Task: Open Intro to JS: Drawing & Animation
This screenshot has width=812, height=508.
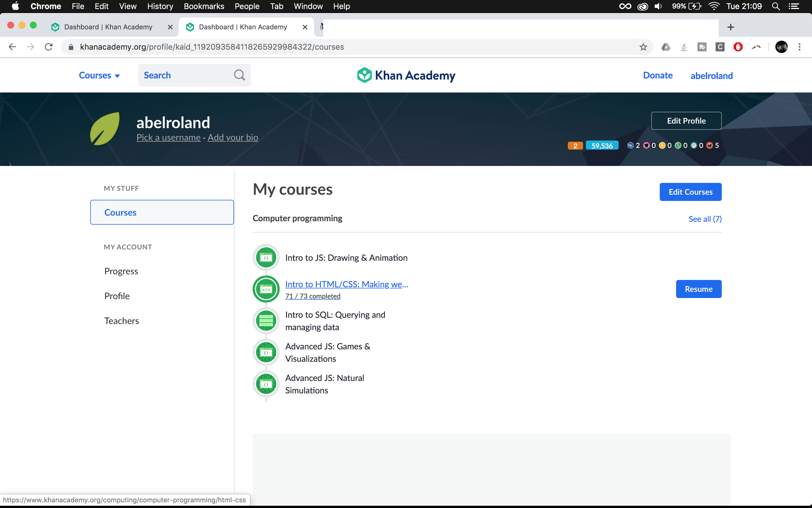Action: tap(346, 258)
